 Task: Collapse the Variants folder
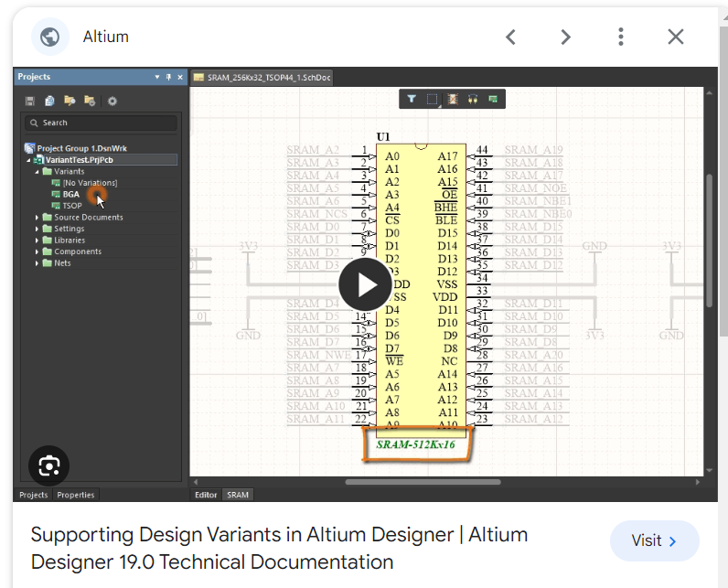[37, 172]
